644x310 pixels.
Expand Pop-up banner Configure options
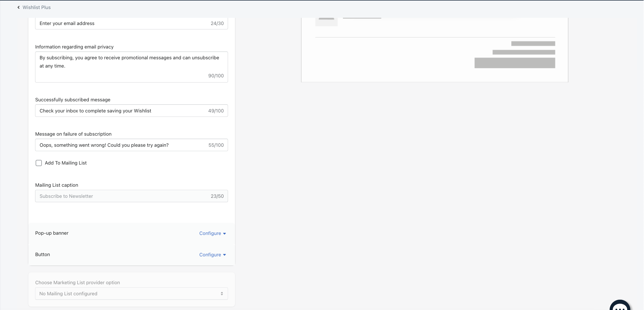tap(210, 233)
